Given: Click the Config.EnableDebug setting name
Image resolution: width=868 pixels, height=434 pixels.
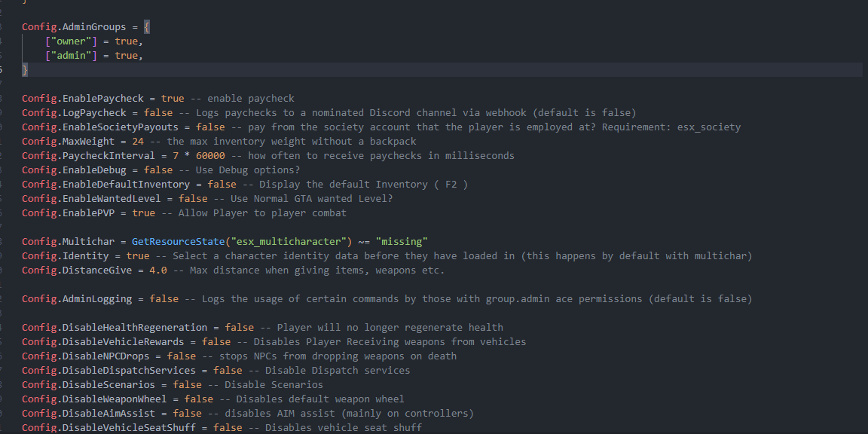Looking at the screenshot, I should (79, 170).
